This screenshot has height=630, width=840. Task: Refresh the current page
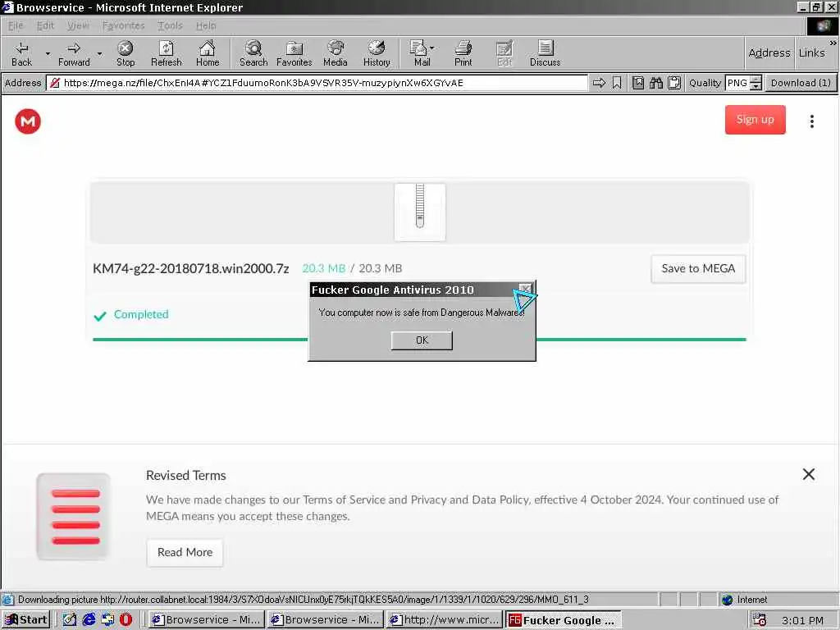tap(166, 53)
